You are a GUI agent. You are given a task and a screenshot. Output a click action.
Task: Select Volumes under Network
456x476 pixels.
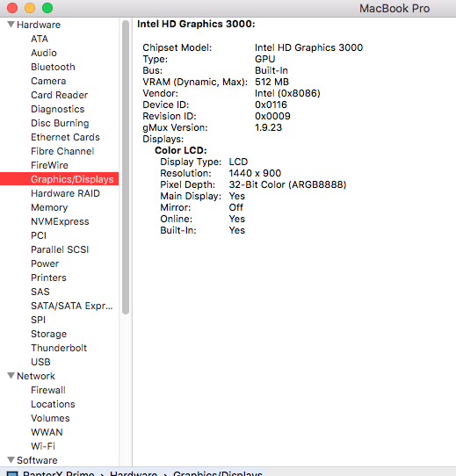coord(50,418)
